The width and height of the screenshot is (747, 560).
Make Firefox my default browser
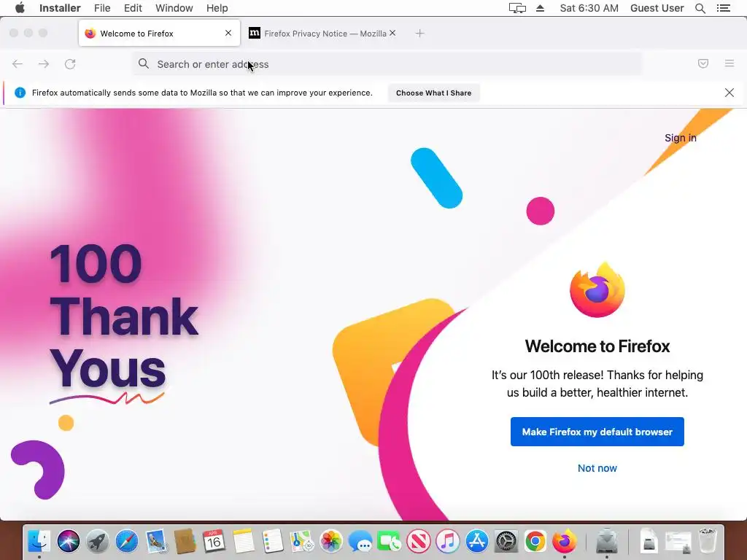[597, 432]
